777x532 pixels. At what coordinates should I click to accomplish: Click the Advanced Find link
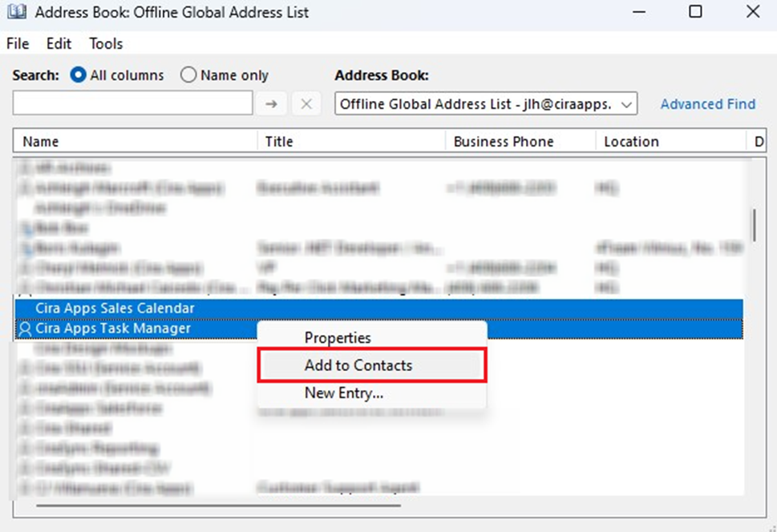pyautogui.click(x=707, y=104)
